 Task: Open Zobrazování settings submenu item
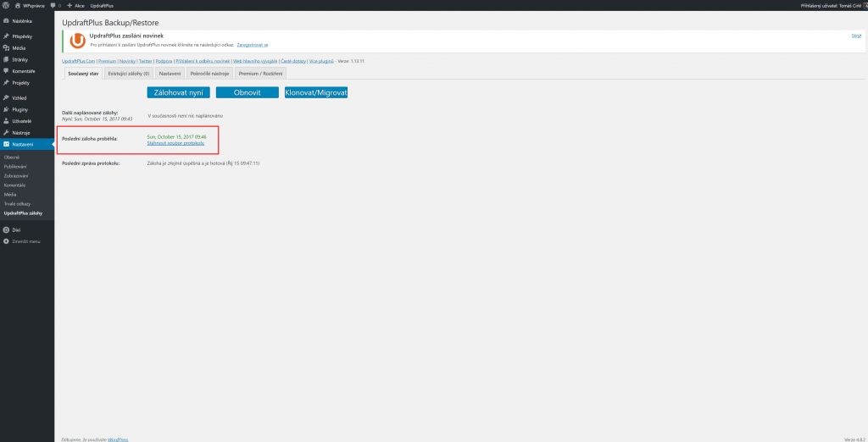tap(15, 176)
